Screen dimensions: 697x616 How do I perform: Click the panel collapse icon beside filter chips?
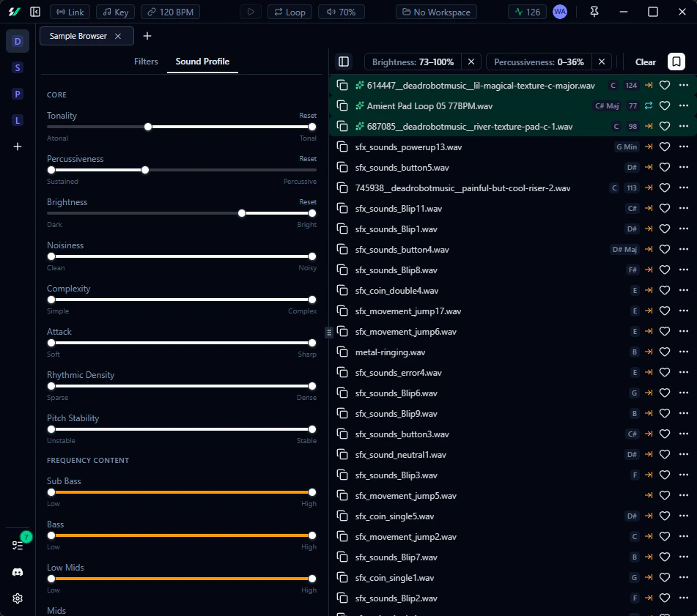coord(344,62)
